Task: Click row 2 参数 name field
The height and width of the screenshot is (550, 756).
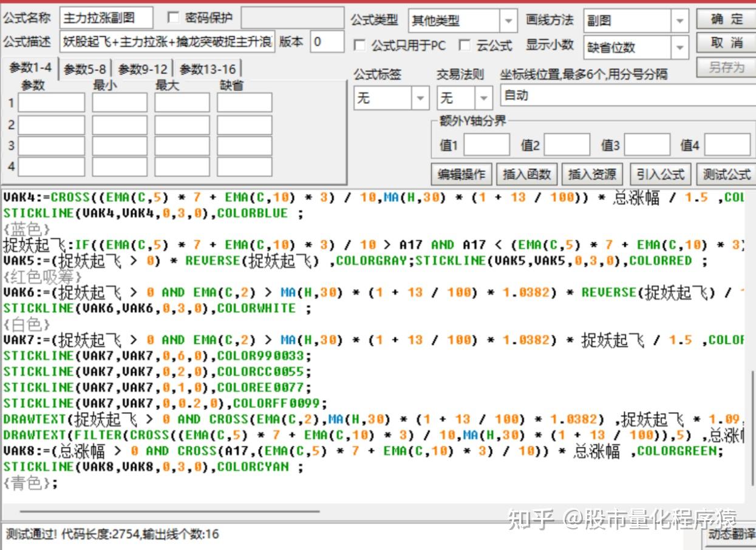Action: (51, 125)
